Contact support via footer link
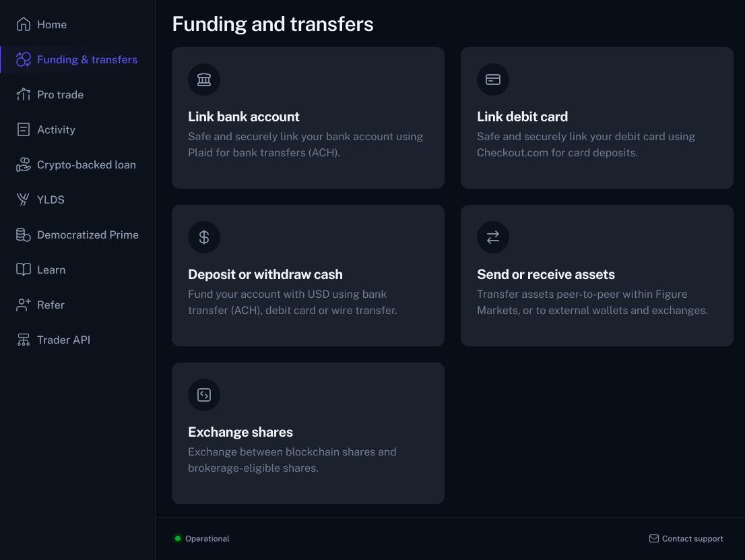Viewport: 745px width, 560px height. tap(686, 538)
